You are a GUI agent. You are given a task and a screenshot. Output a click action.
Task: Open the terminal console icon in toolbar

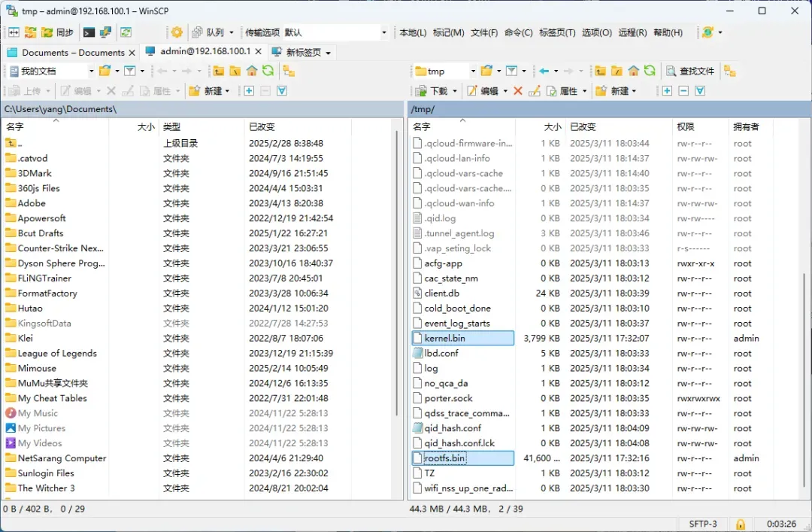(x=89, y=32)
